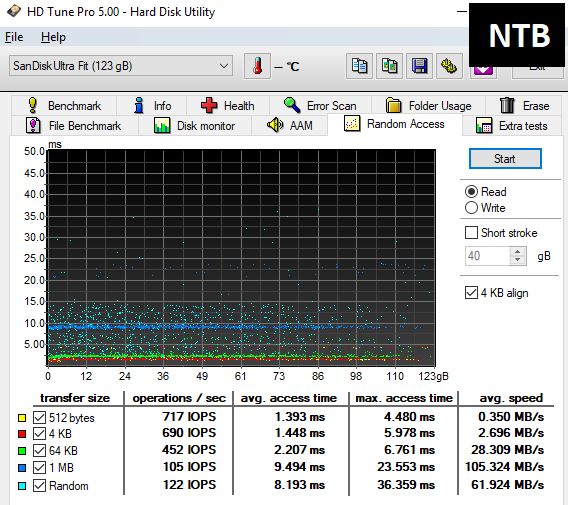Click the yellow 512 bytes color swatch
568x505 pixels.
pyautogui.click(x=22, y=418)
